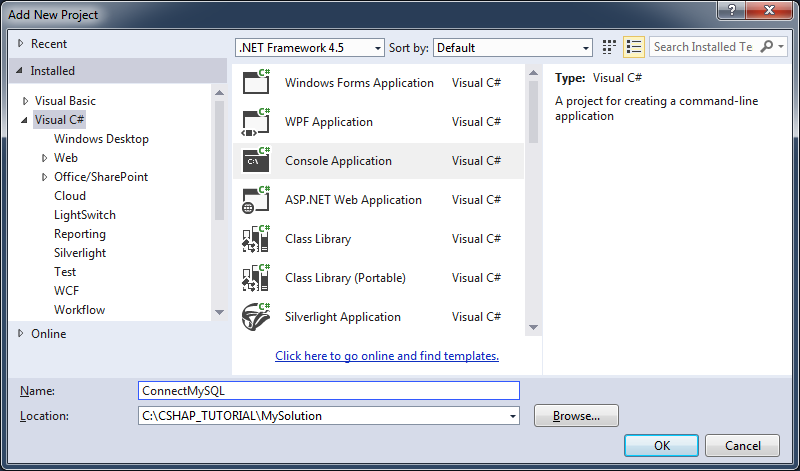Collapse the Visual C# node
Screen dimensions: 800x471
pos(24,120)
